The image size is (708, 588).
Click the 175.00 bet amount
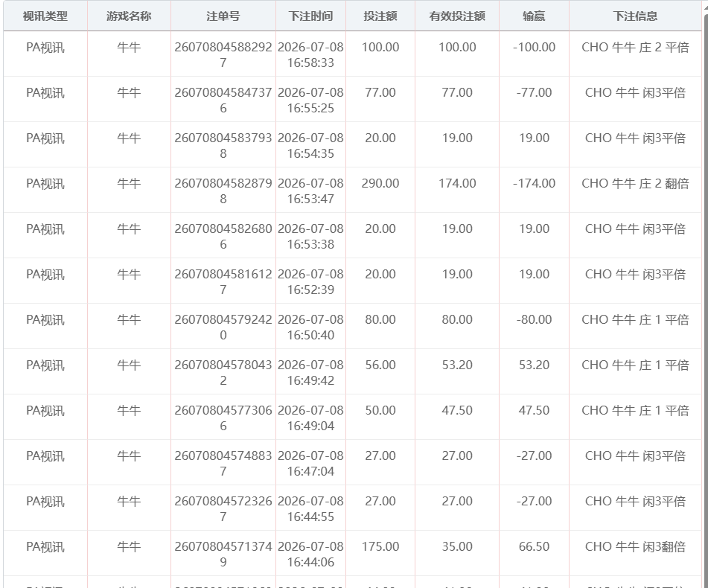tap(380, 546)
